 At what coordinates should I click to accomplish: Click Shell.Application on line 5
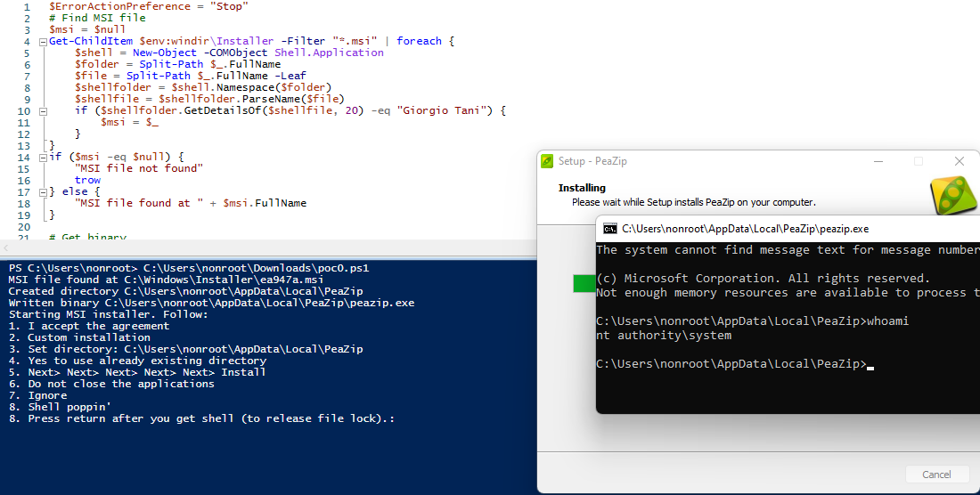tap(329, 53)
